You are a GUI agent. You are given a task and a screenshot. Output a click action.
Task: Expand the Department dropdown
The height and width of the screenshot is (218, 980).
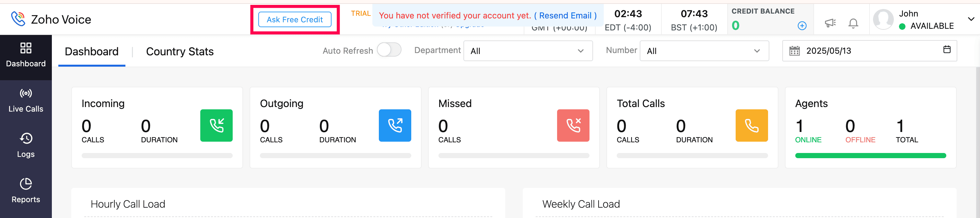pyautogui.click(x=528, y=51)
